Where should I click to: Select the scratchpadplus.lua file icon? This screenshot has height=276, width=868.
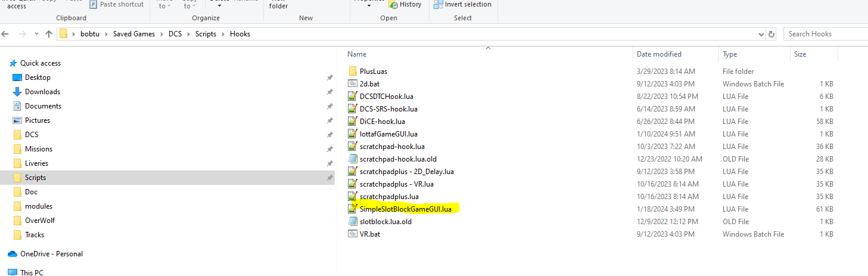point(353,197)
